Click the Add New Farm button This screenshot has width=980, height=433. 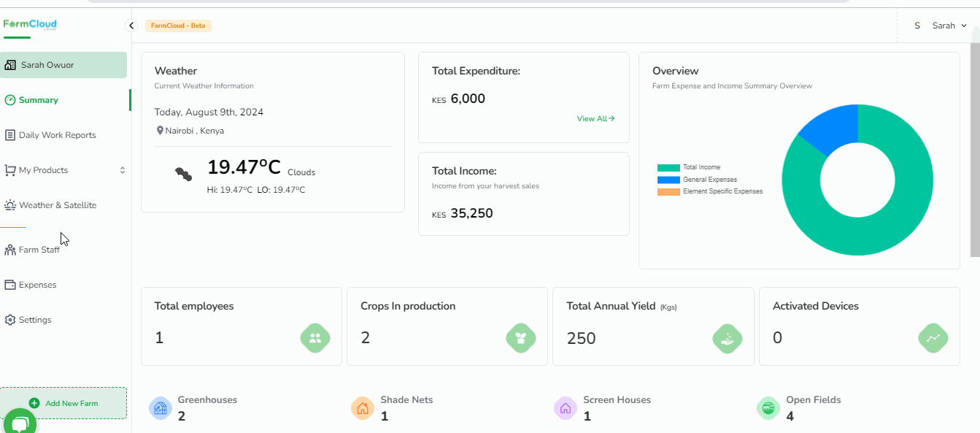(x=63, y=403)
